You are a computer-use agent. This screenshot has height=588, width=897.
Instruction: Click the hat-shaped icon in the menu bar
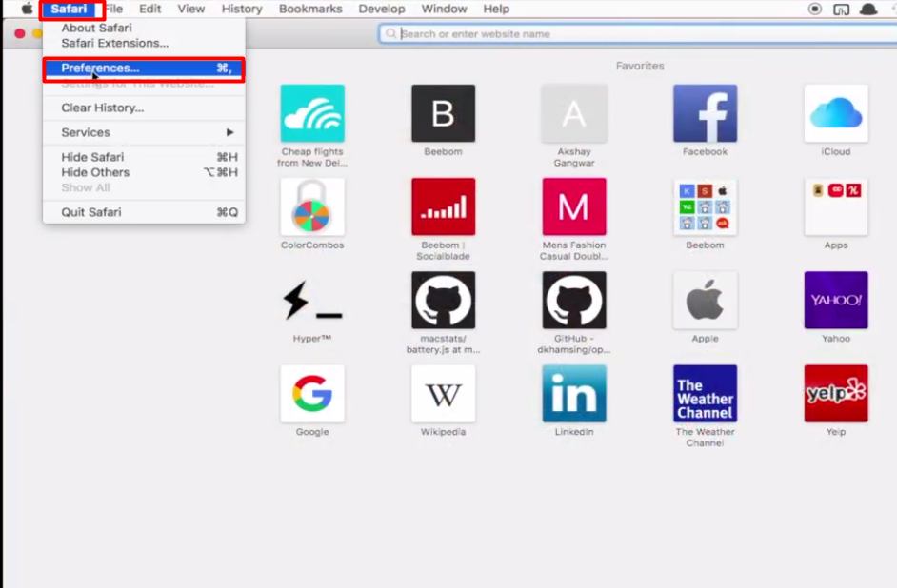tap(868, 9)
